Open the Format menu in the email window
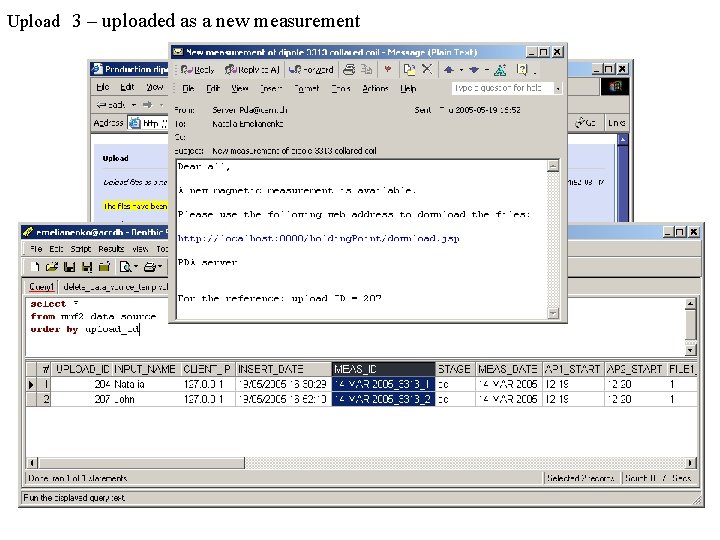Image resolution: width=720 pixels, height=540 pixels. [x=306, y=89]
